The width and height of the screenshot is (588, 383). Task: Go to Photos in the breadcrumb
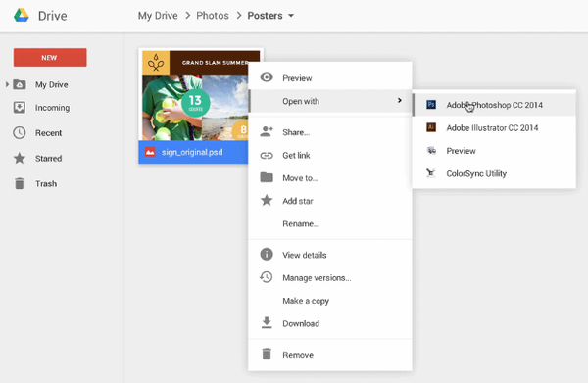(213, 16)
